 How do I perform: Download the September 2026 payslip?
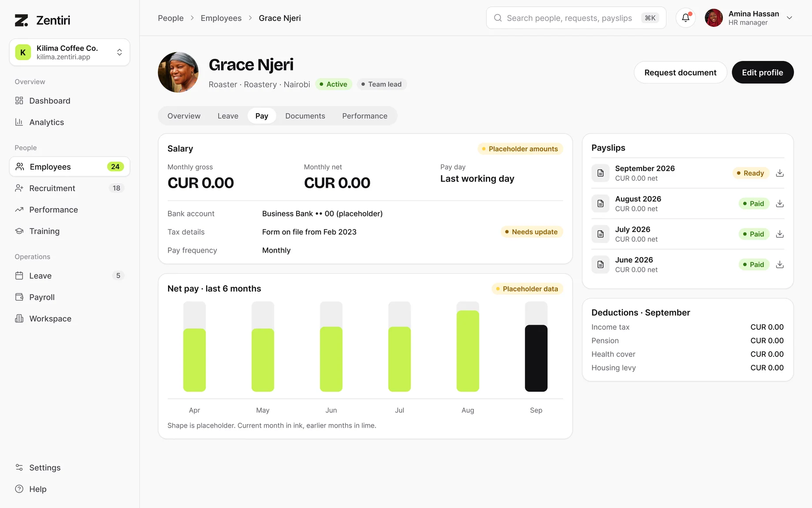pyautogui.click(x=780, y=173)
